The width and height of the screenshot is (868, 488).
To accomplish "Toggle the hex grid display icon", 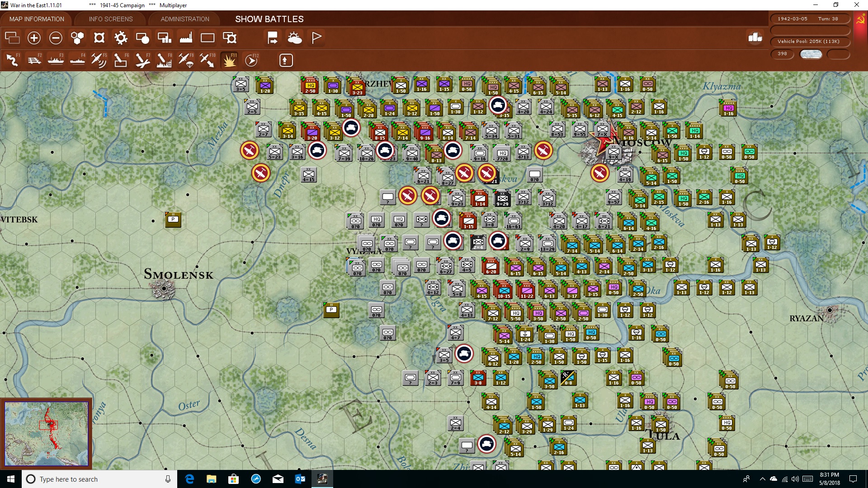I will (77, 38).
